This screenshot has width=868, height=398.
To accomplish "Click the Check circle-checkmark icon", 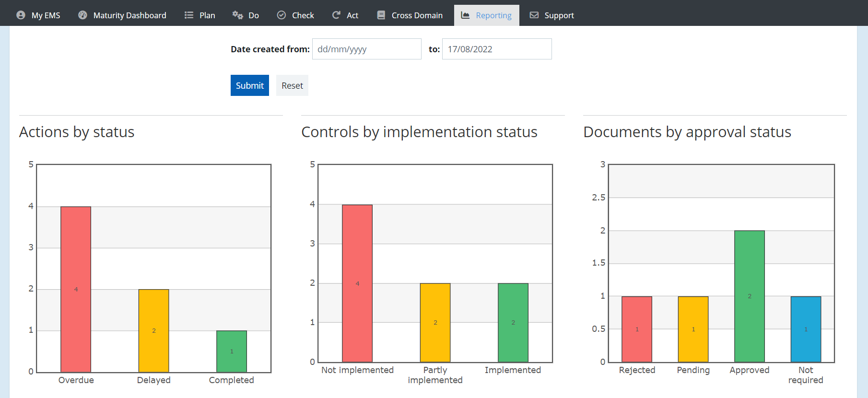I will pos(282,15).
